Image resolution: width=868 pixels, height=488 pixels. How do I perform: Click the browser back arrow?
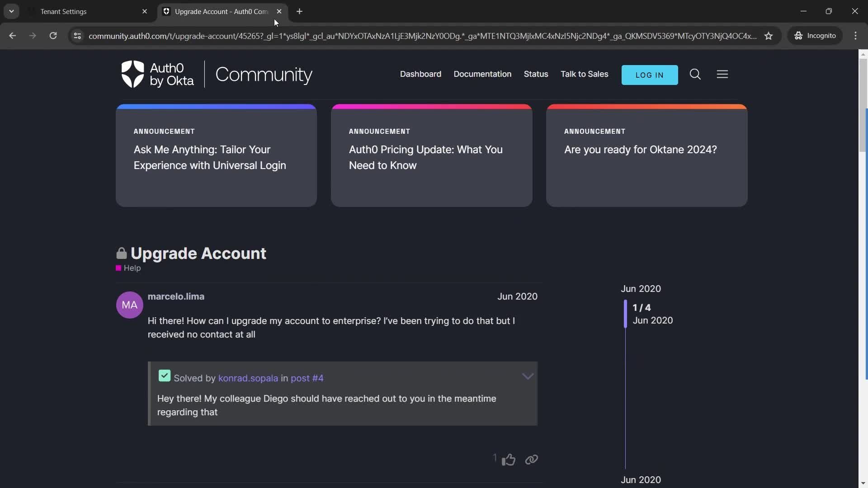[x=12, y=36]
